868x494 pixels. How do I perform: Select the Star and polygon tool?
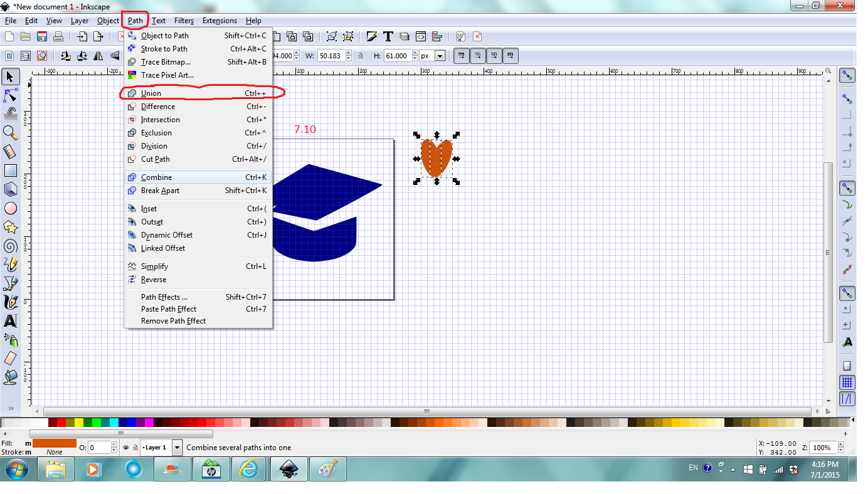coord(11,227)
